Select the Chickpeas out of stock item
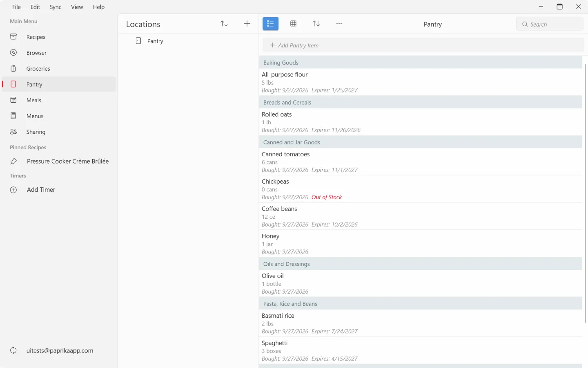 (421, 189)
